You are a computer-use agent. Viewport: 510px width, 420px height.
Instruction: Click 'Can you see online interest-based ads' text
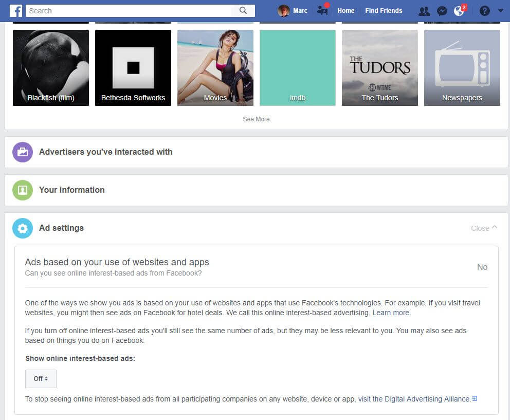[x=113, y=273]
